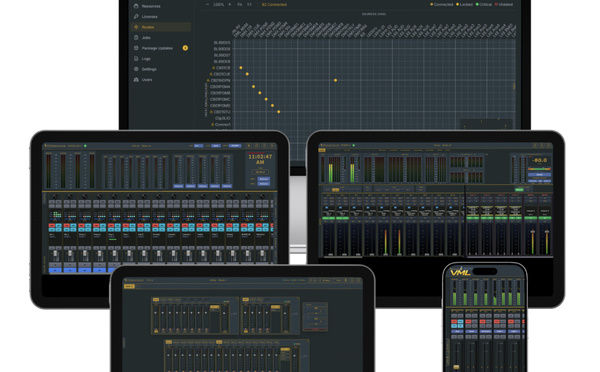Click the 1:1 zoom button

click(249, 5)
